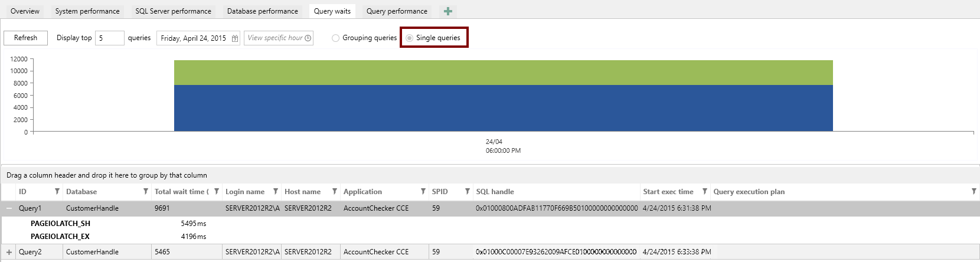Click the clock icon for specific hour
The image size is (980, 262).
(x=308, y=38)
